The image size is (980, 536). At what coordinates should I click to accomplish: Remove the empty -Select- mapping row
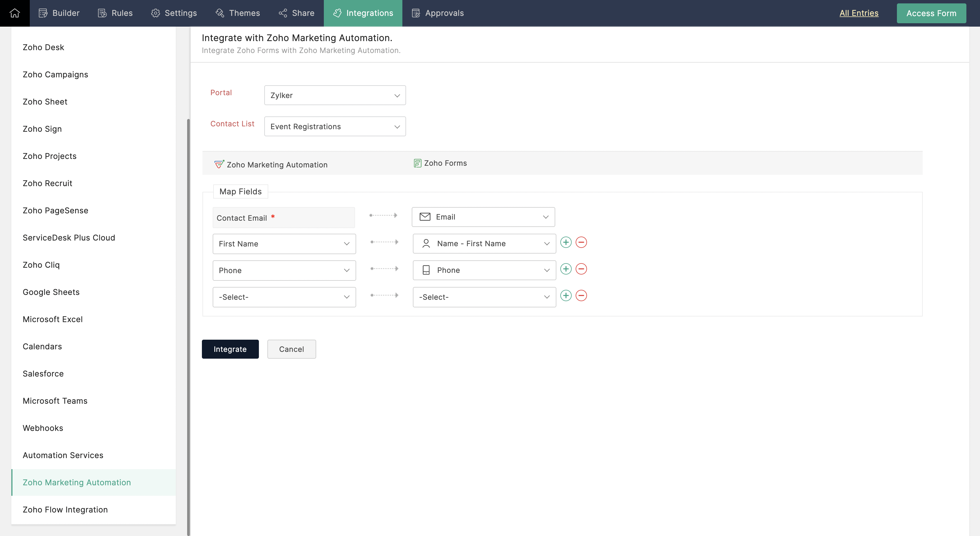(581, 296)
